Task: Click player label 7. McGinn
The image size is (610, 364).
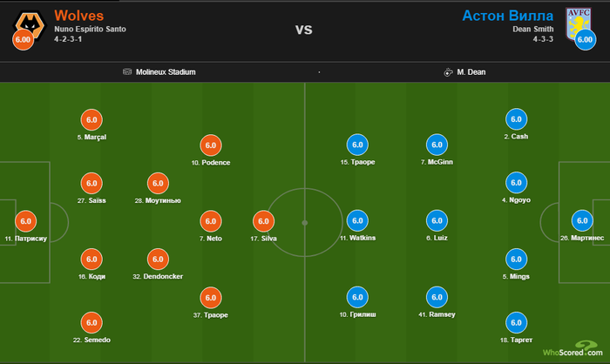Action: tap(437, 162)
